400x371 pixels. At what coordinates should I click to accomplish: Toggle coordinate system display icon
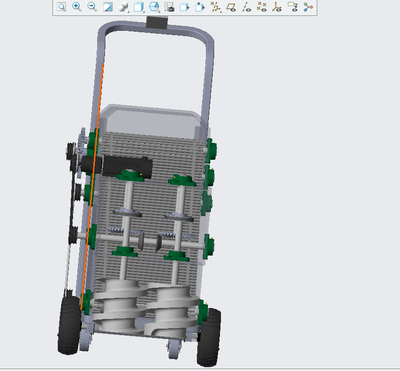tap(277, 7)
